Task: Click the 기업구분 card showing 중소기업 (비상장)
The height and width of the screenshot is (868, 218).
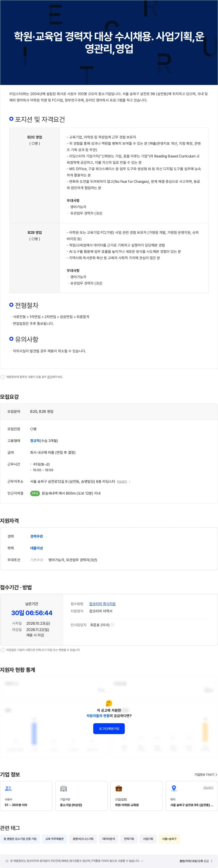Action: pyautogui.click(x=81, y=795)
